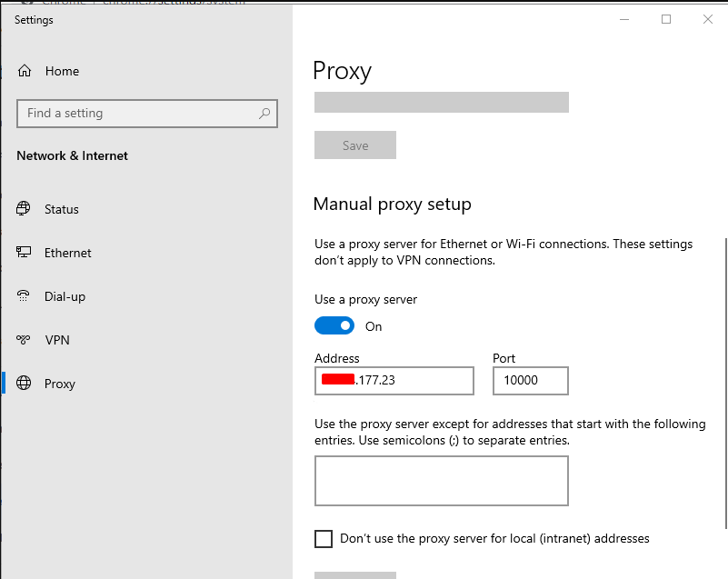The width and height of the screenshot is (728, 579).
Task: Select the Proxy section
Action: pos(60,384)
